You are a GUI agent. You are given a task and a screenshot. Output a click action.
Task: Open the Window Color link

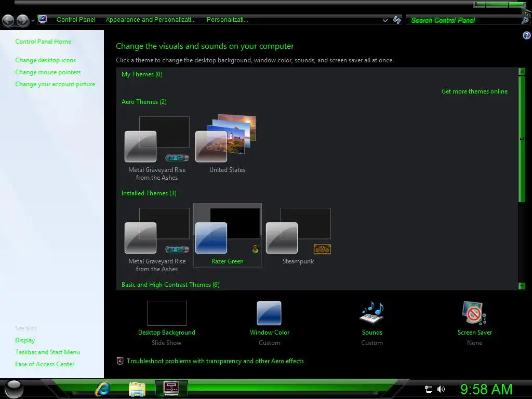270,332
